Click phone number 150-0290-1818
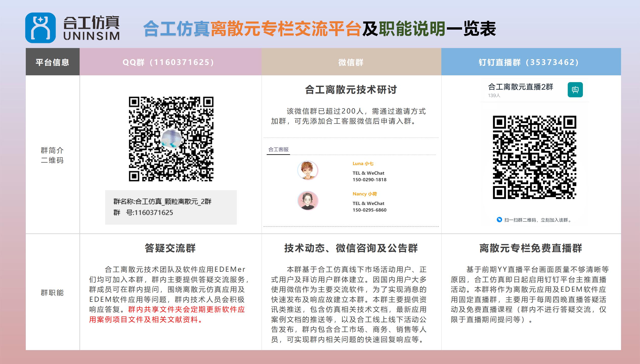Screen dimensions: 640x364 click(370, 180)
